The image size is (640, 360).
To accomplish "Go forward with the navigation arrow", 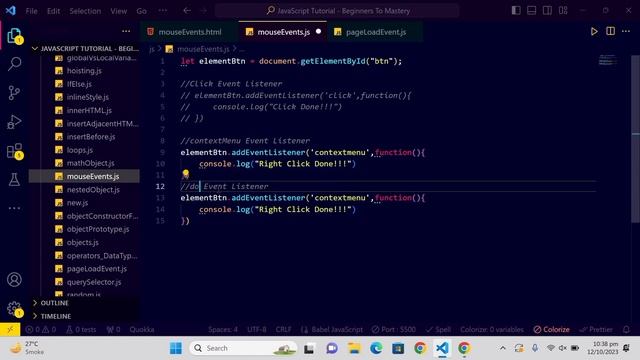I will (x=204, y=11).
